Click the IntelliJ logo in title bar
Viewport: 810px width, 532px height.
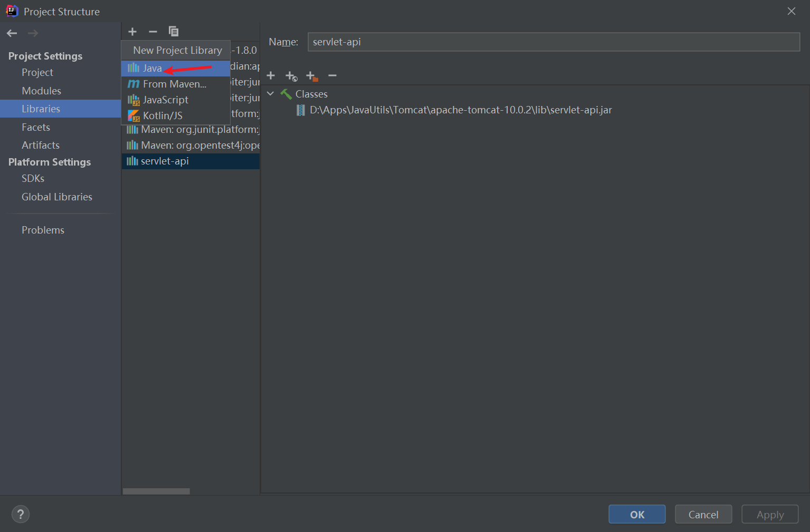pyautogui.click(x=12, y=11)
